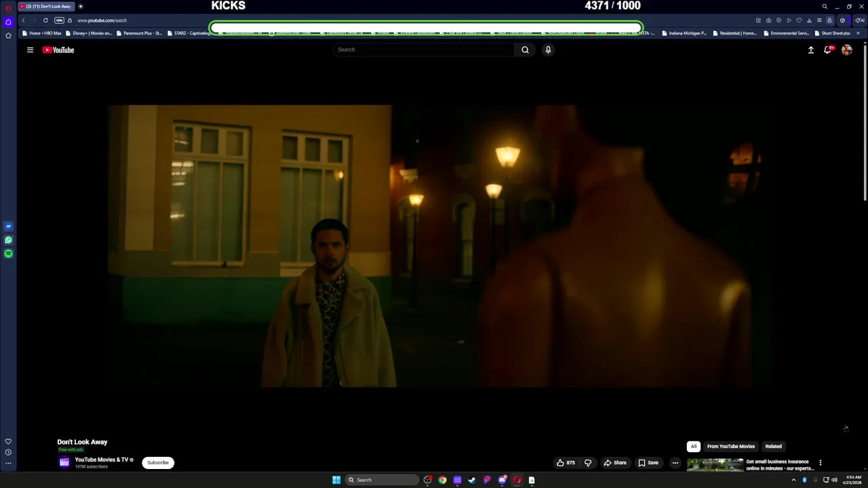Open Indiana Michigan P... bookmark
Viewport: 868px width, 488px height.
684,33
